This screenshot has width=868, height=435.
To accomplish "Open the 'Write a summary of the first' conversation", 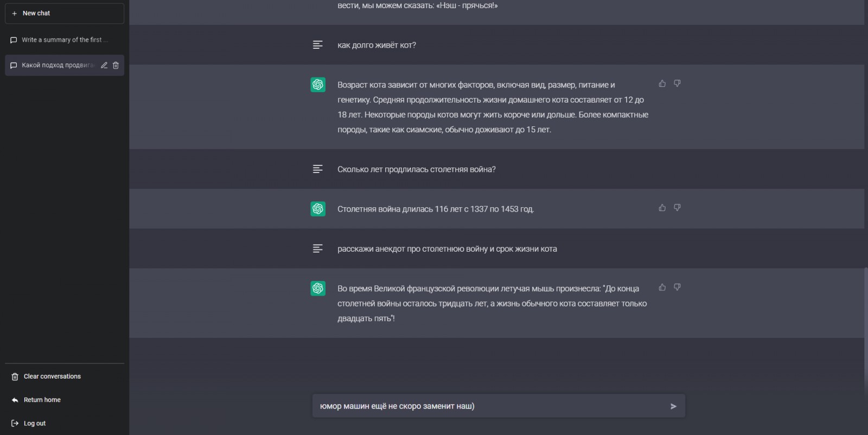I will 64,40.
